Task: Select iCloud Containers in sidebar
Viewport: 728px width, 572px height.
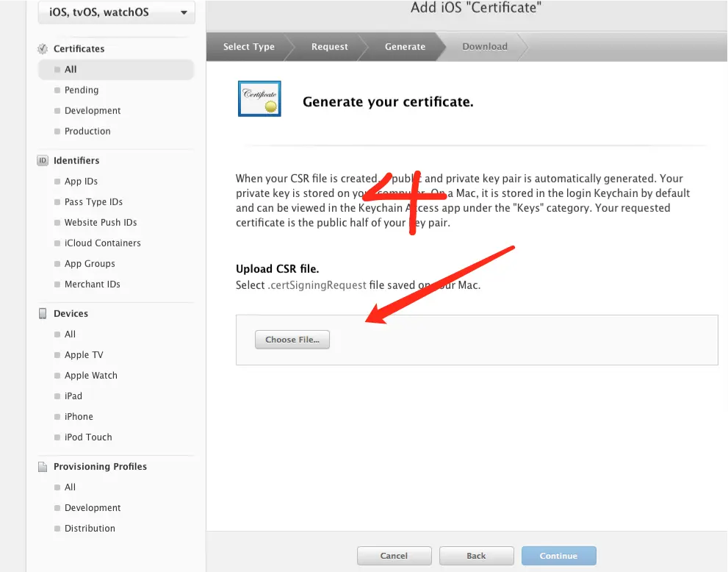Action: (x=102, y=243)
